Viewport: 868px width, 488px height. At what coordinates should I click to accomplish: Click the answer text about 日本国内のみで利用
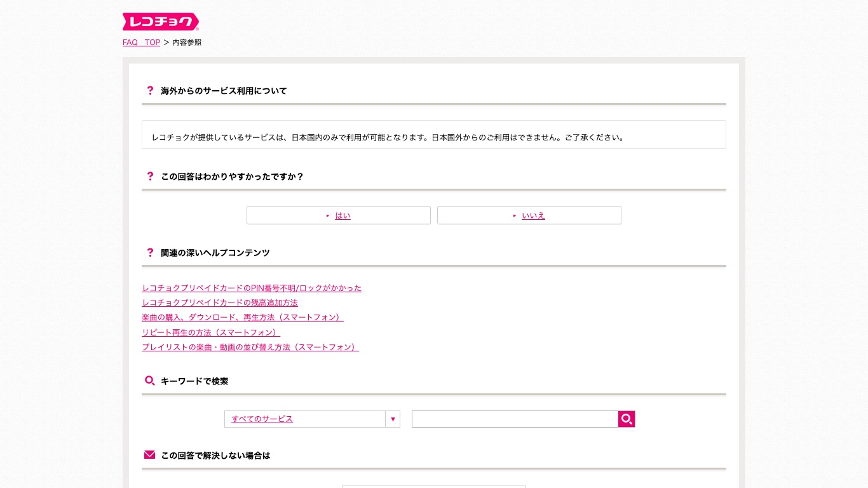point(388,137)
